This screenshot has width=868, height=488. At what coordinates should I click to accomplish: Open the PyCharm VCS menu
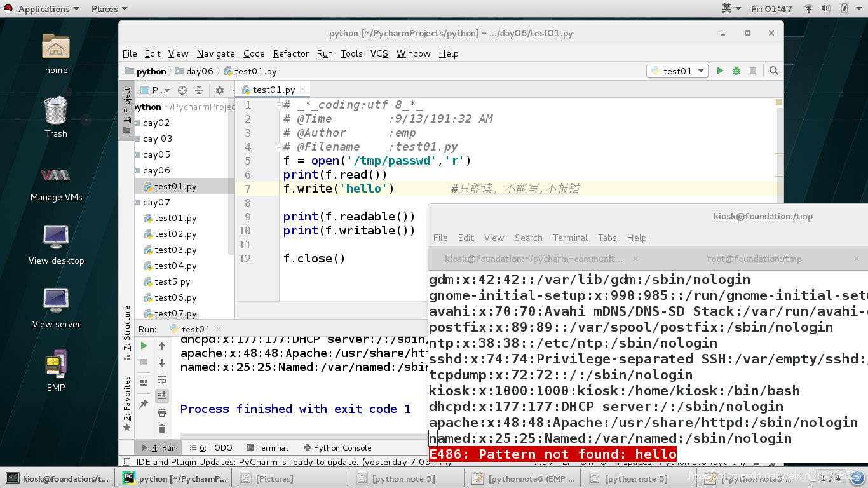click(379, 53)
